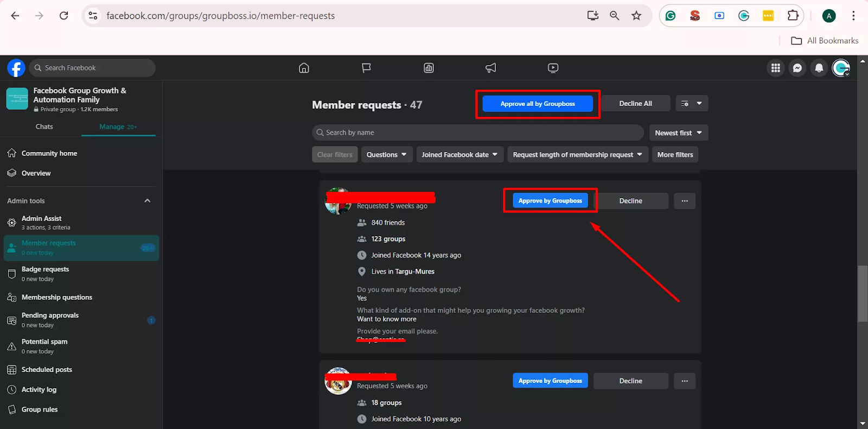The image size is (868, 429).
Task: Open Potential spam
Action: pos(81,346)
